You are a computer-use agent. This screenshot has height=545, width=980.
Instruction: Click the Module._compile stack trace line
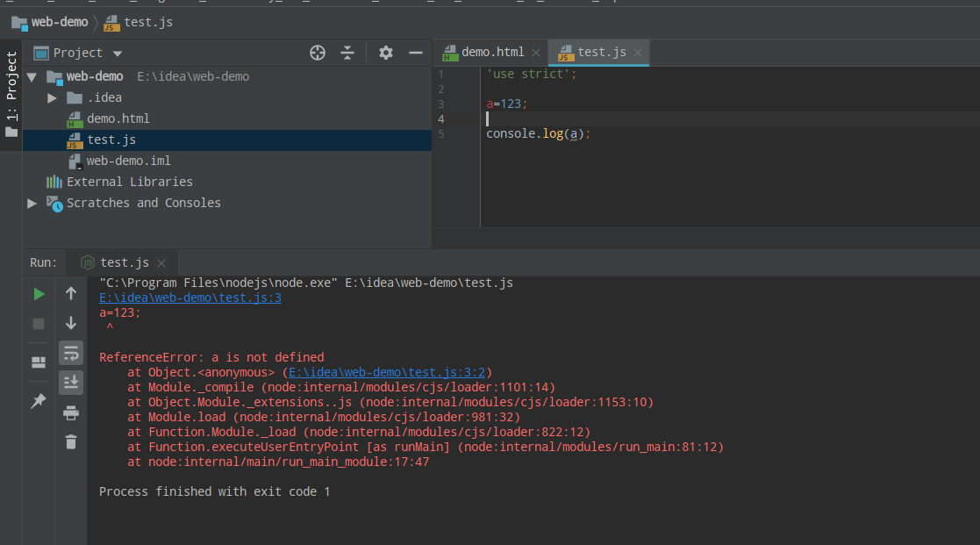[341, 388]
